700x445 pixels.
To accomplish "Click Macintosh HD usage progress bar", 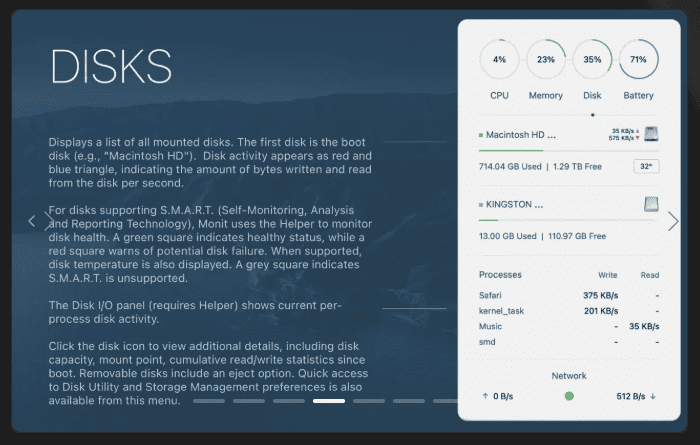I will coord(569,151).
